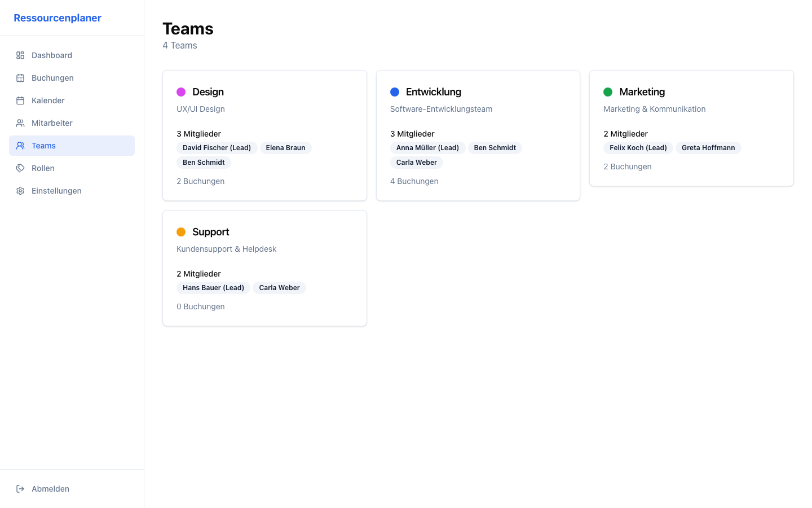Screen dimensions: 812x508
Task: Navigate to the Kalender view
Action: pyautogui.click(x=48, y=100)
